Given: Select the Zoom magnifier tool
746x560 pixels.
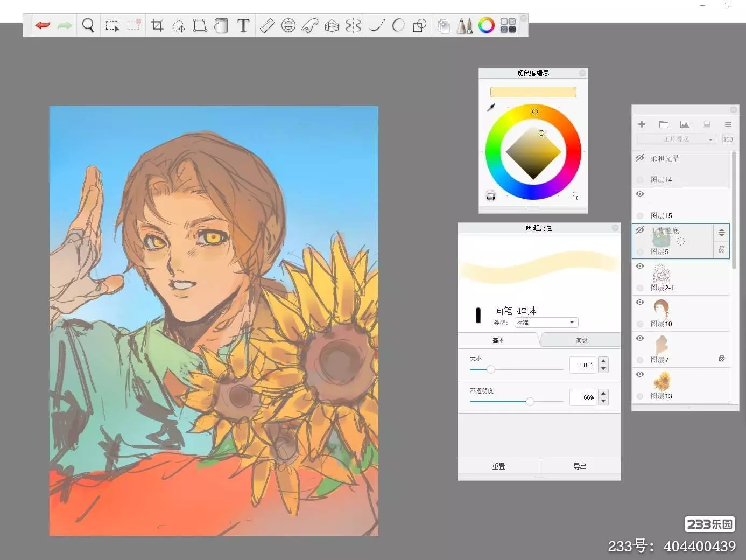Looking at the screenshot, I should 88,25.
